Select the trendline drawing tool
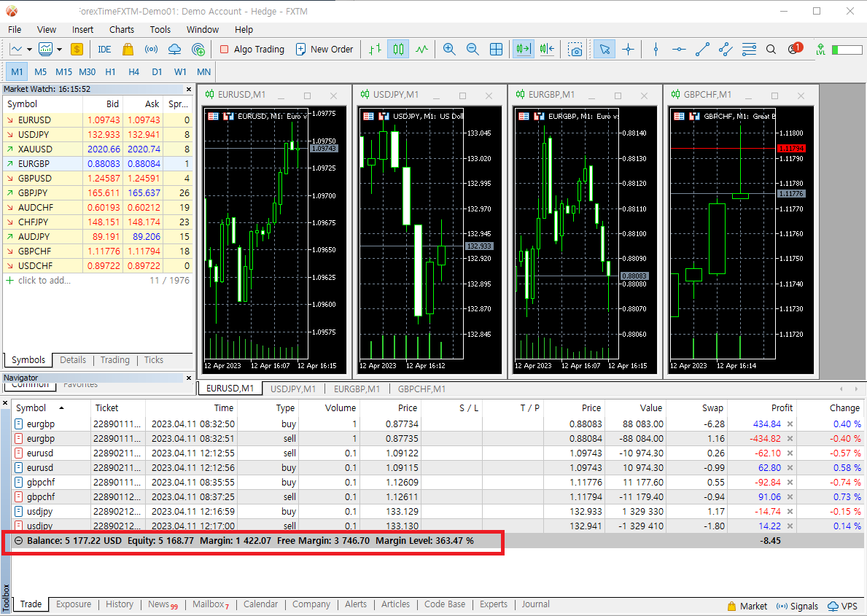The width and height of the screenshot is (867, 616). pos(702,50)
